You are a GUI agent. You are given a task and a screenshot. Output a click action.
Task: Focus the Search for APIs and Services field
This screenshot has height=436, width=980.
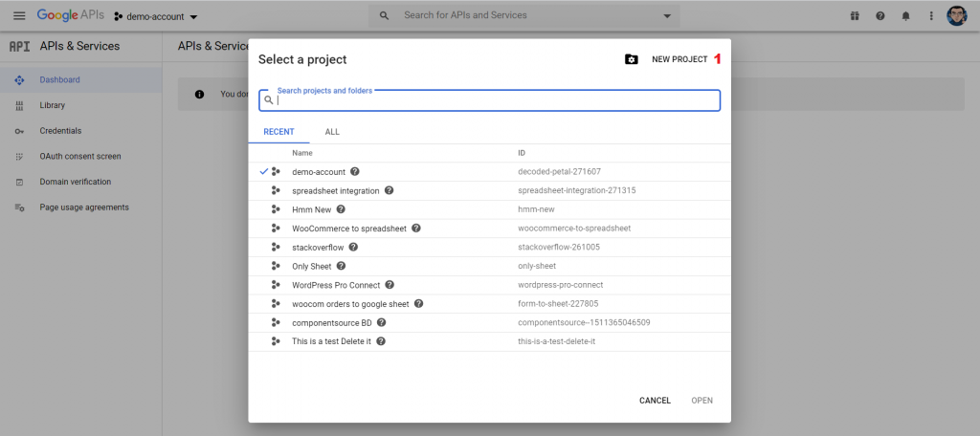tap(523, 15)
